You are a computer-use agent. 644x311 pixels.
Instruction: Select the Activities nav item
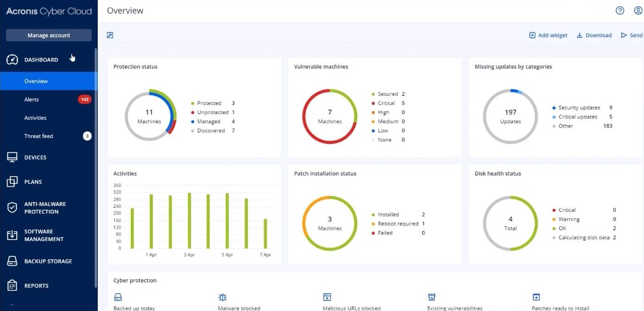click(x=35, y=117)
